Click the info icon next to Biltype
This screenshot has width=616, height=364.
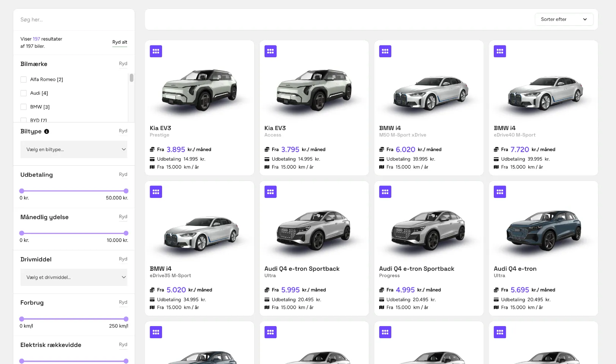pyautogui.click(x=47, y=131)
